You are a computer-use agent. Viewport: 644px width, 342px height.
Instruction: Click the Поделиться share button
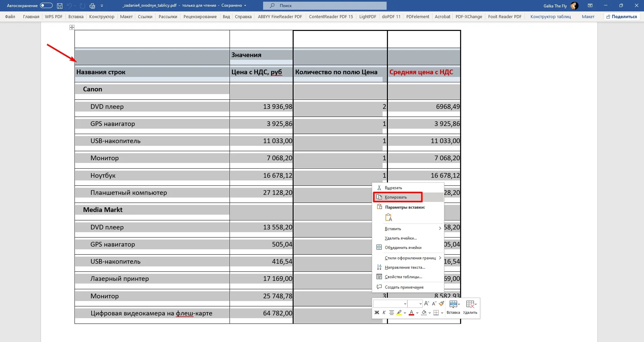622,16
